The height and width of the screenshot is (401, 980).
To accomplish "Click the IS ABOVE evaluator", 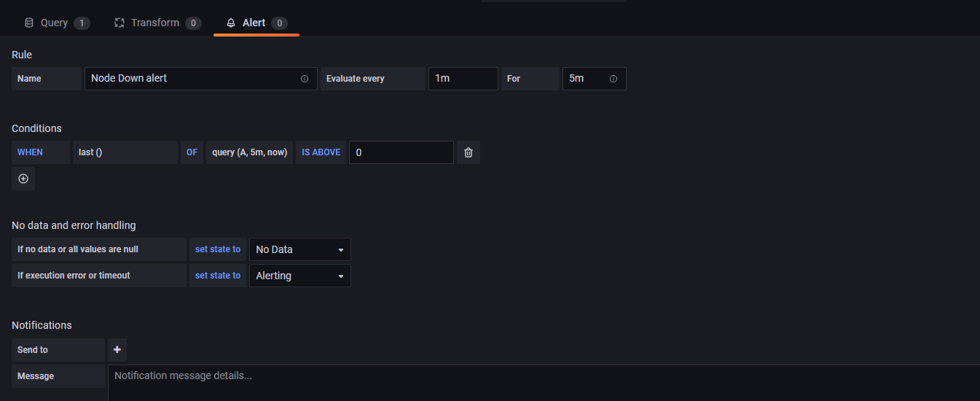I will [321, 152].
